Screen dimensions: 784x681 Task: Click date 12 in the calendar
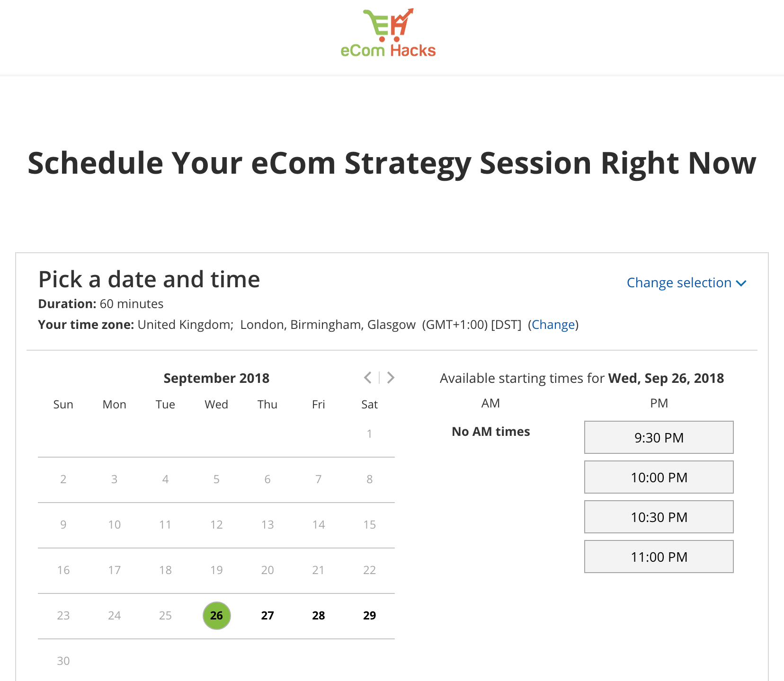pyautogui.click(x=216, y=525)
